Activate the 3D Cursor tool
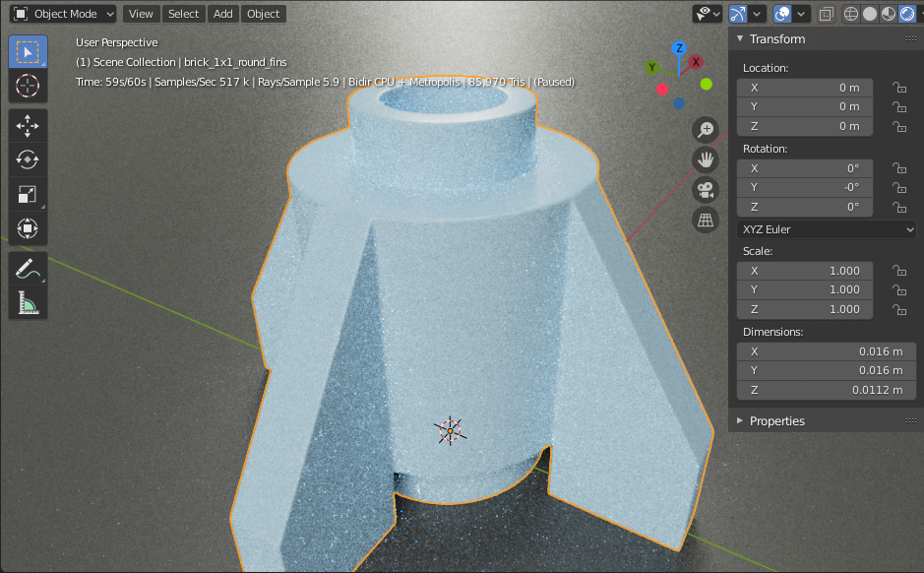 tap(28, 87)
